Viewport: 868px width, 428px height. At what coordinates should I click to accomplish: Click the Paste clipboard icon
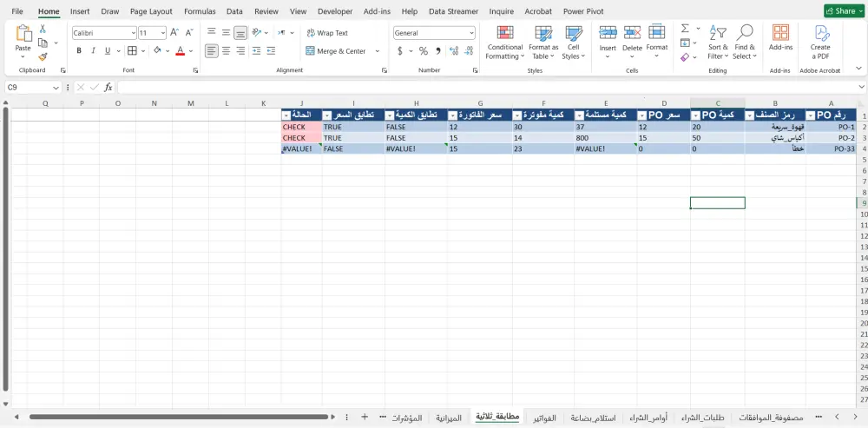(x=23, y=33)
